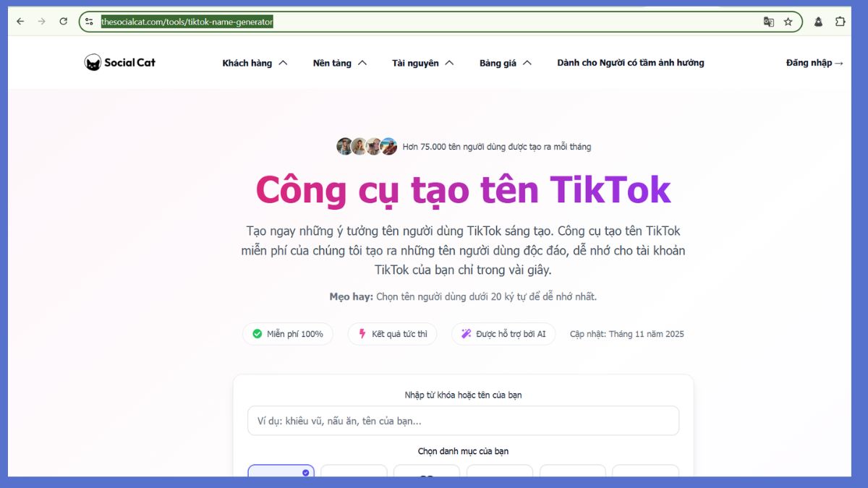Open the browser profile icon
868x488 pixels.
[x=819, y=22]
